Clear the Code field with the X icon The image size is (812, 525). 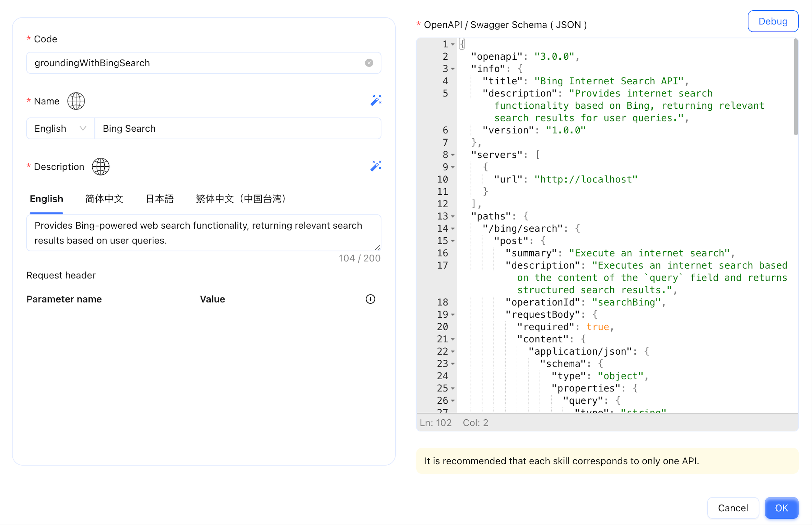click(369, 63)
